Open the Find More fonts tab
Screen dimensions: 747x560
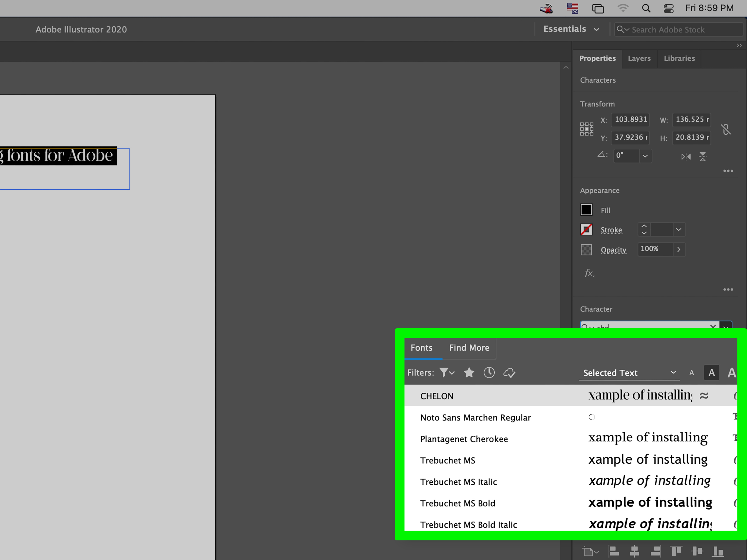point(469,348)
